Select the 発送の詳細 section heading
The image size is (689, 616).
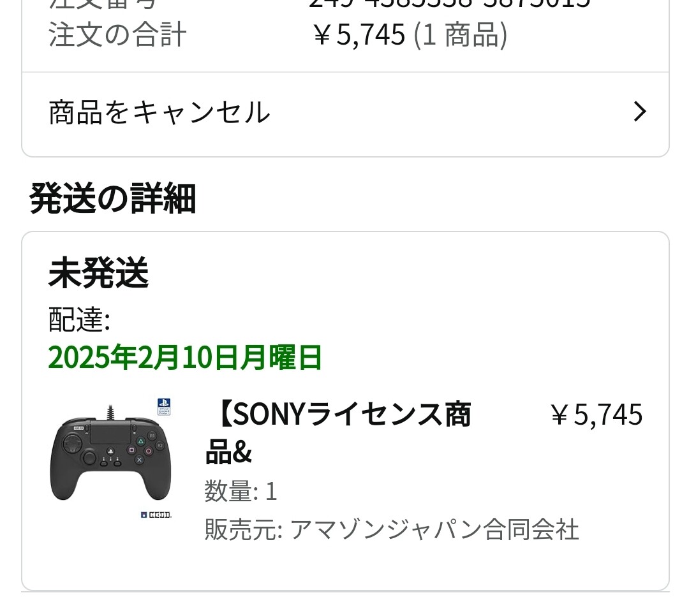[112, 198]
